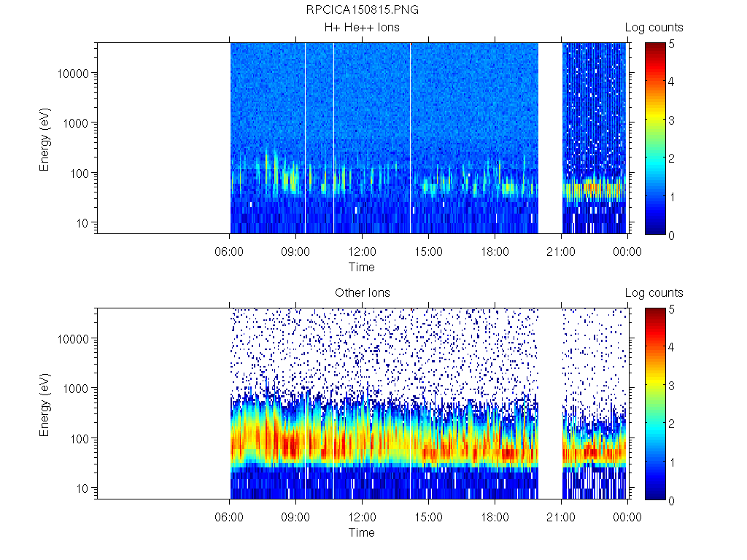
Task: Click the 15:00 tick label on H+ He++ Ions plot
Action: (428, 252)
